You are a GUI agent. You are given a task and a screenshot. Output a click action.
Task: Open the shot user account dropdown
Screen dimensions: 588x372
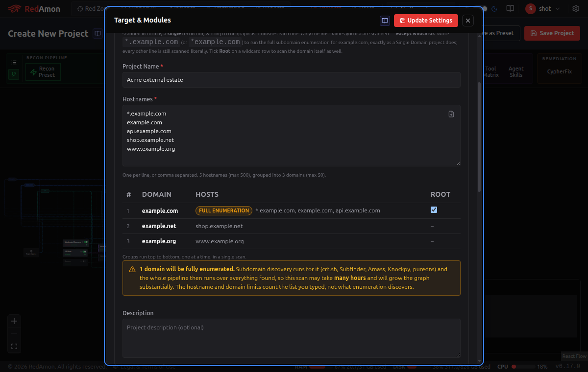click(x=543, y=8)
